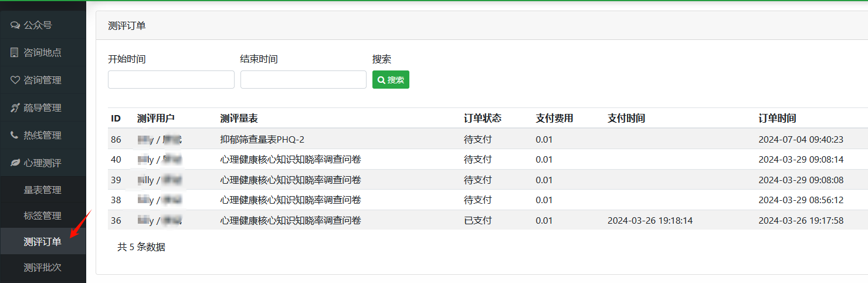Click the 开始时间 date input field
The image size is (868, 283).
[x=171, y=80]
